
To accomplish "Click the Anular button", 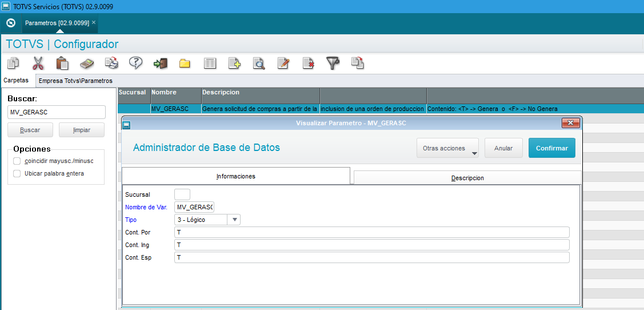I will (x=503, y=148).
